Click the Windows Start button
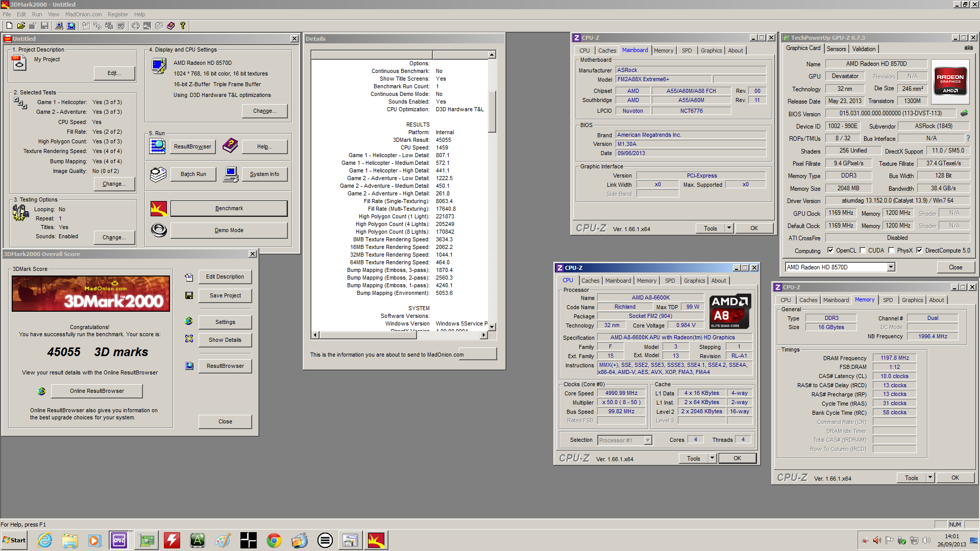 tap(14, 540)
